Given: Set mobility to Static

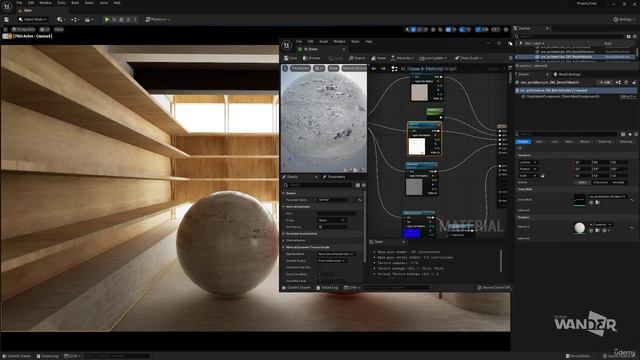Looking at the screenshot, I should pyautogui.click(x=582, y=182).
